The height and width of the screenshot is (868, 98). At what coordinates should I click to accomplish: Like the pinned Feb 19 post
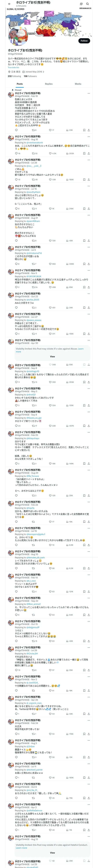50,130
